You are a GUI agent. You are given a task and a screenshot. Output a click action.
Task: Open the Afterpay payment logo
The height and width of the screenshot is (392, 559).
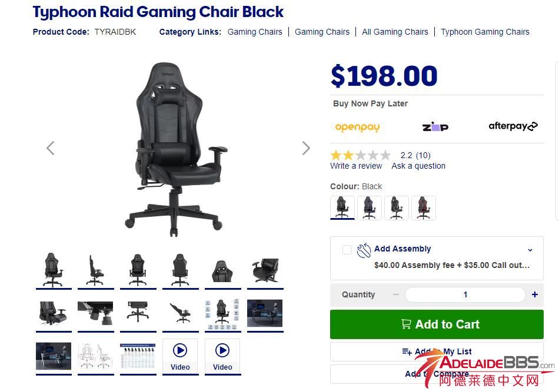(513, 126)
